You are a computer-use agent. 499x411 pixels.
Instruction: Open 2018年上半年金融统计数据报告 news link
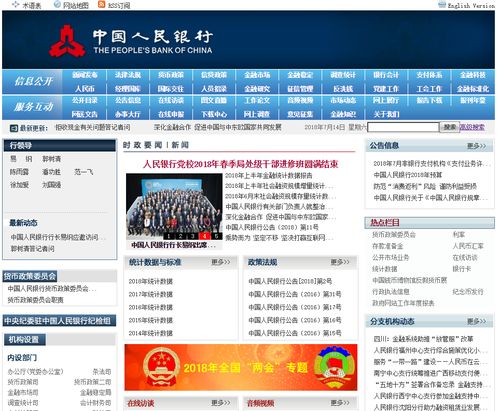(269, 176)
